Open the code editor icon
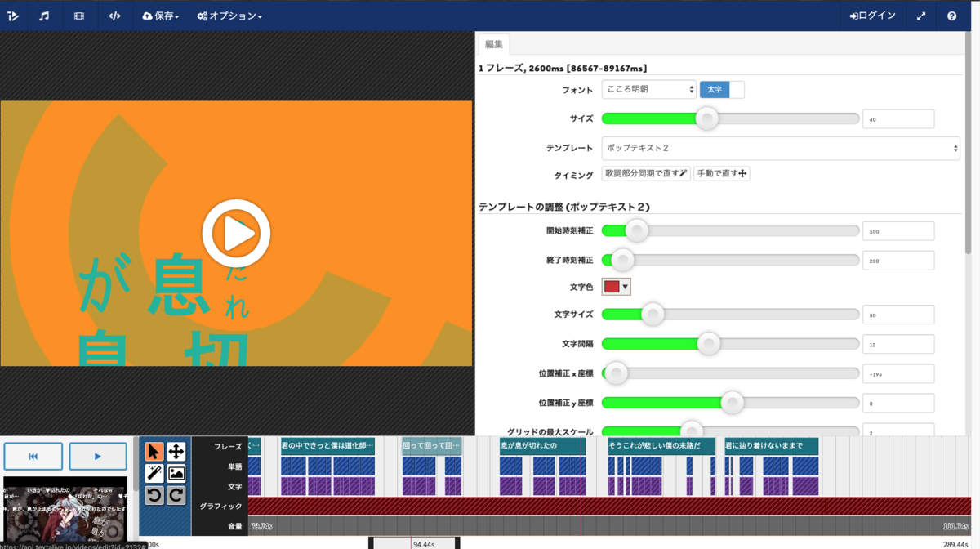 (x=114, y=16)
